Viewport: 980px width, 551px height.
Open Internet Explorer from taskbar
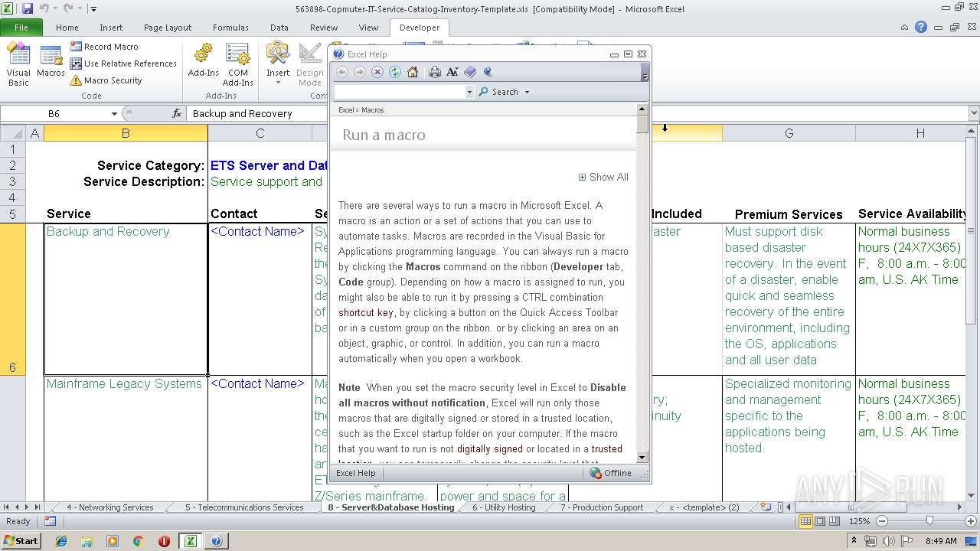point(61,541)
